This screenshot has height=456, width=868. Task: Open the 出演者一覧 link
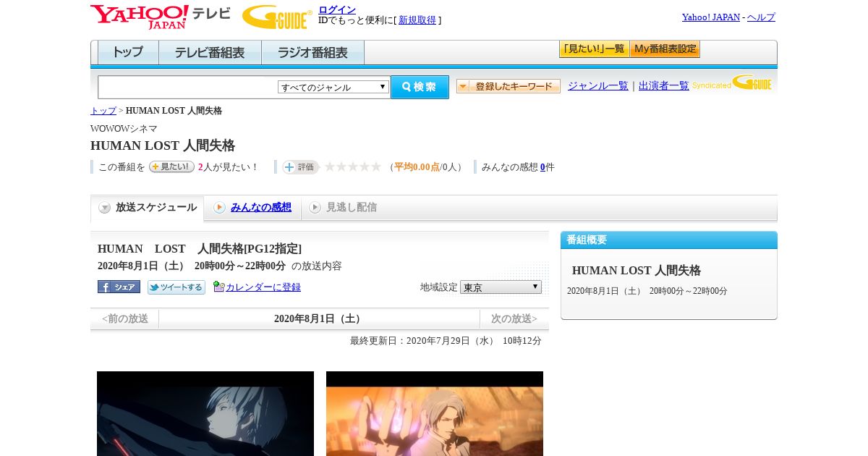(664, 86)
